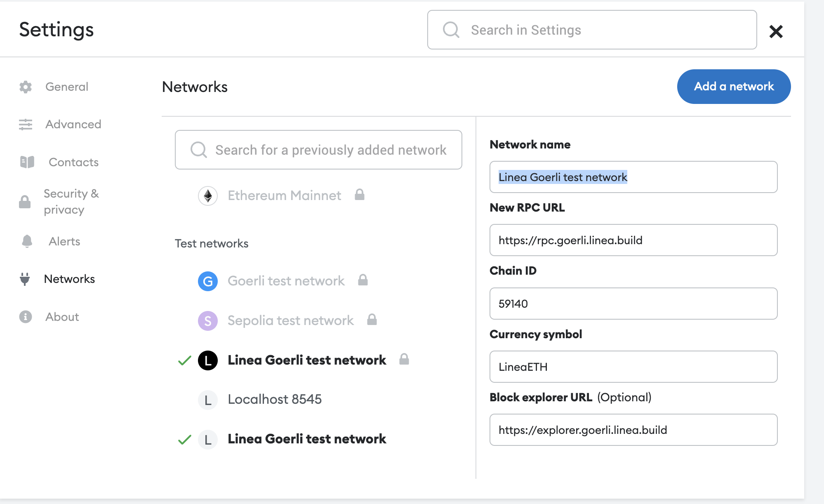Open Security & privacy using the lock icon
824x504 pixels.
pos(26,202)
